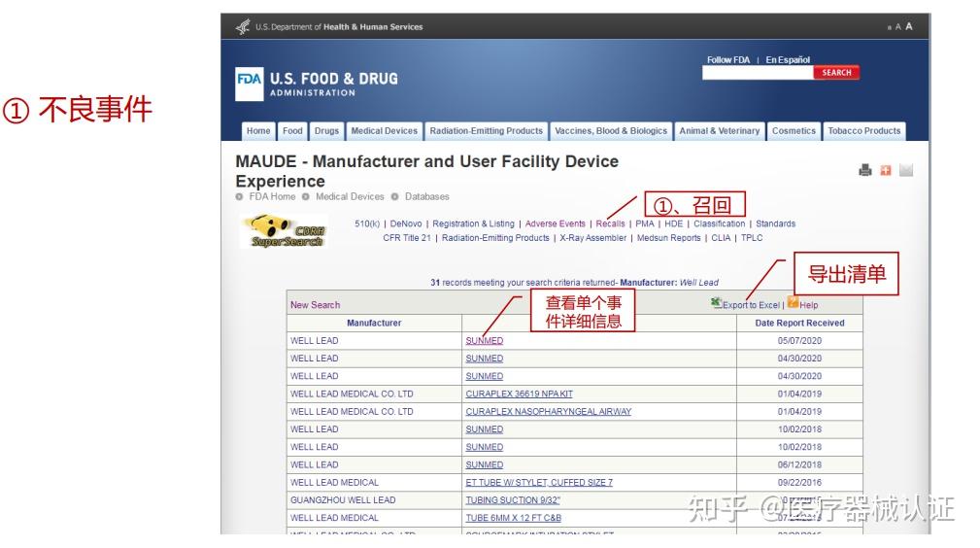Viewport: 980px width, 548px height.
Task: Click the HHS eagle logo
Action: 243,27
